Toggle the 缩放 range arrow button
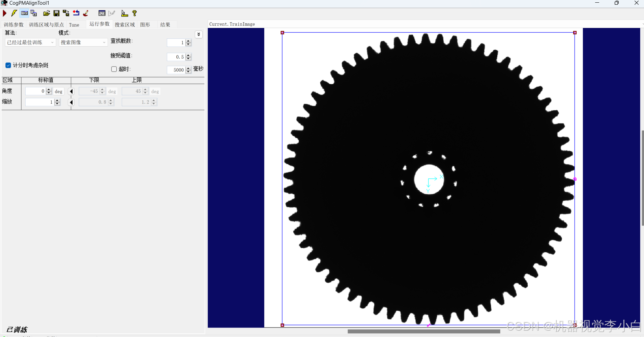644x337 pixels. pos(71,102)
